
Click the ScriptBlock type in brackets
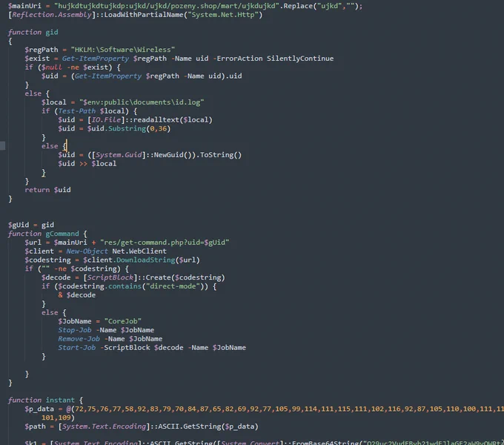tap(110, 277)
